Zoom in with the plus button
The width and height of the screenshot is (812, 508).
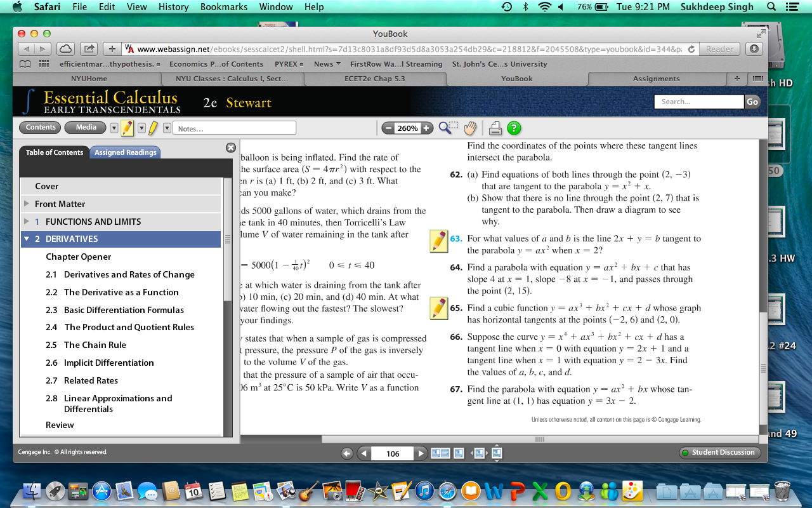tap(427, 128)
